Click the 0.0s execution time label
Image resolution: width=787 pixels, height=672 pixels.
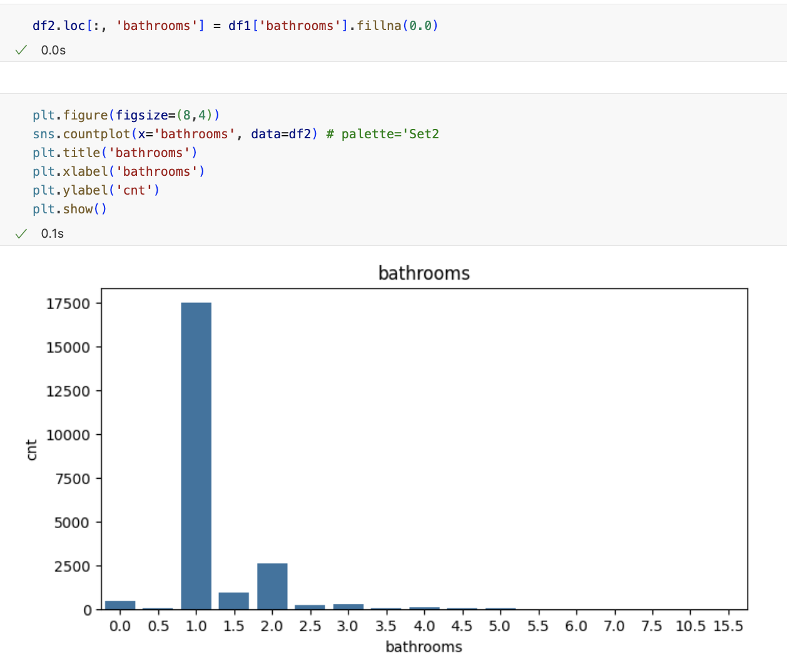point(53,50)
